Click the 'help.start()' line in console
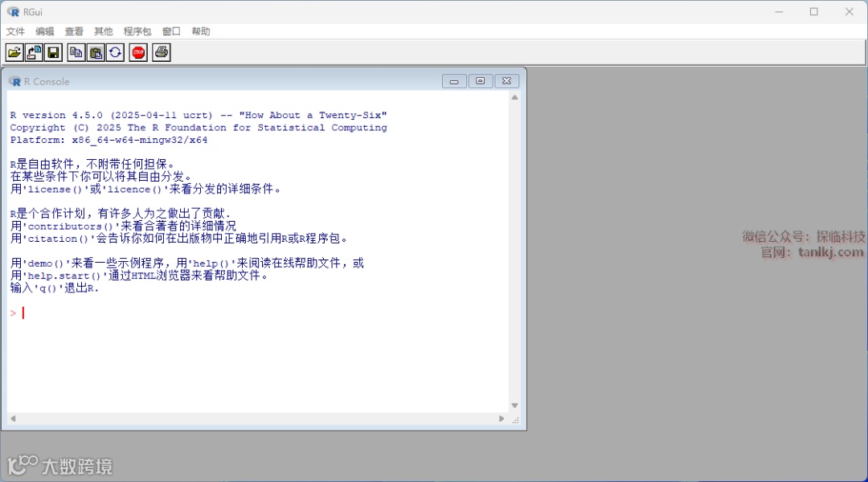This screenshot has height=482, width=868. pyautogui.click(x=140, y=276)
